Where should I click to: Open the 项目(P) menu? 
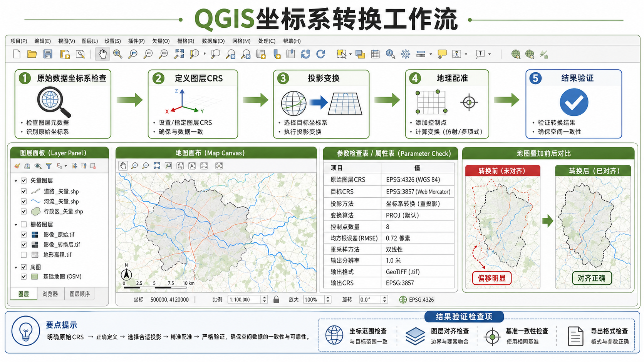click(x=19, y=41)
